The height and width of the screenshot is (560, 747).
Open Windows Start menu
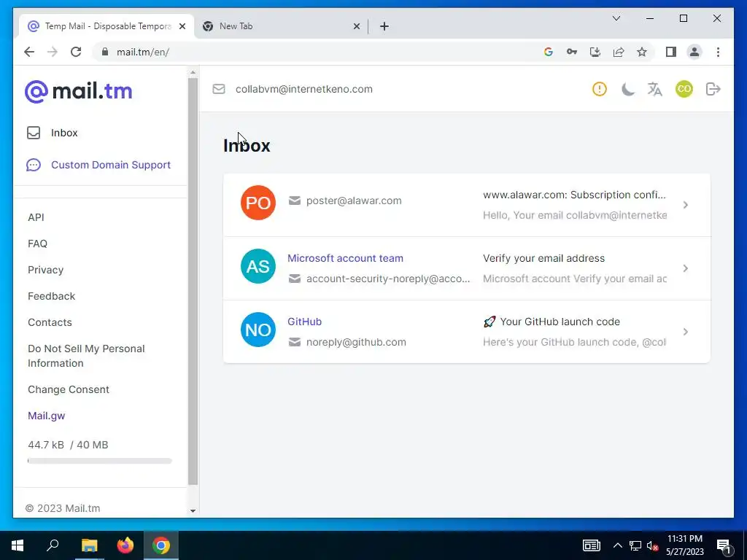point(18,545)
